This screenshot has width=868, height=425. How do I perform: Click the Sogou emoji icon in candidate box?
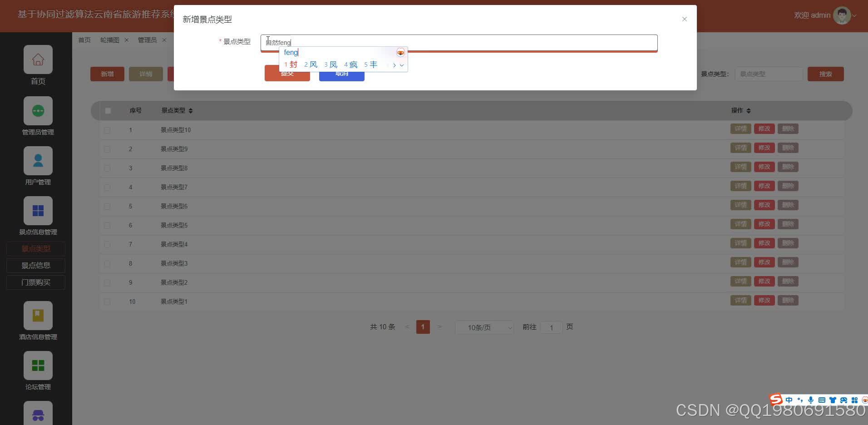tap(400, 53)
